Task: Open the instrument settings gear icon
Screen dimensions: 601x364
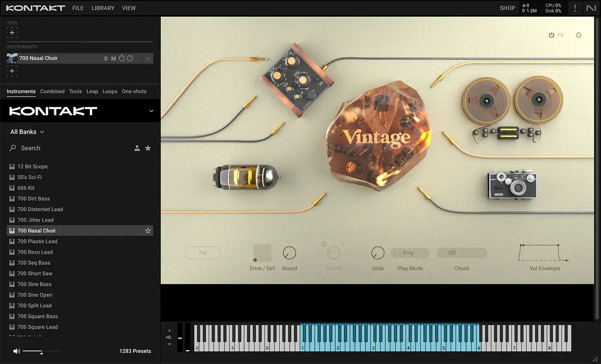Action: (578, 35)
